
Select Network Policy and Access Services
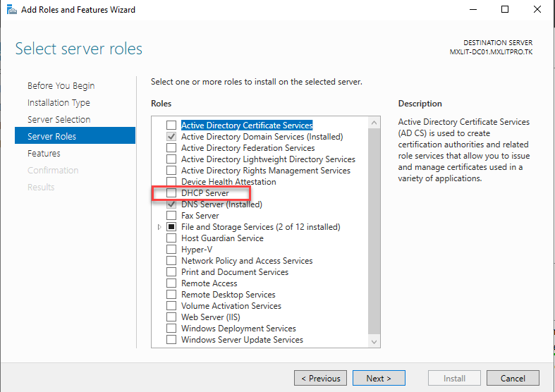(171, 261)
